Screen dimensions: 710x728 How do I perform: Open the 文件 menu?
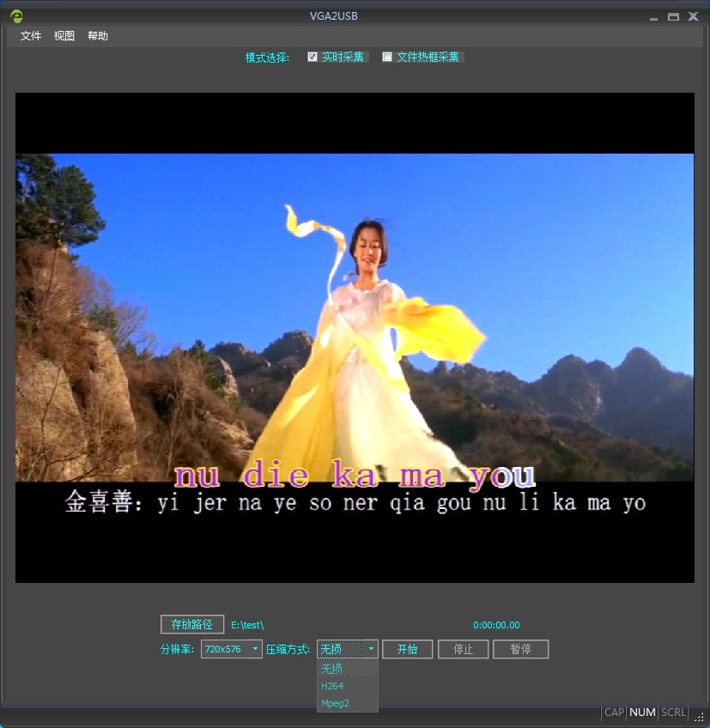pos(31,36)
